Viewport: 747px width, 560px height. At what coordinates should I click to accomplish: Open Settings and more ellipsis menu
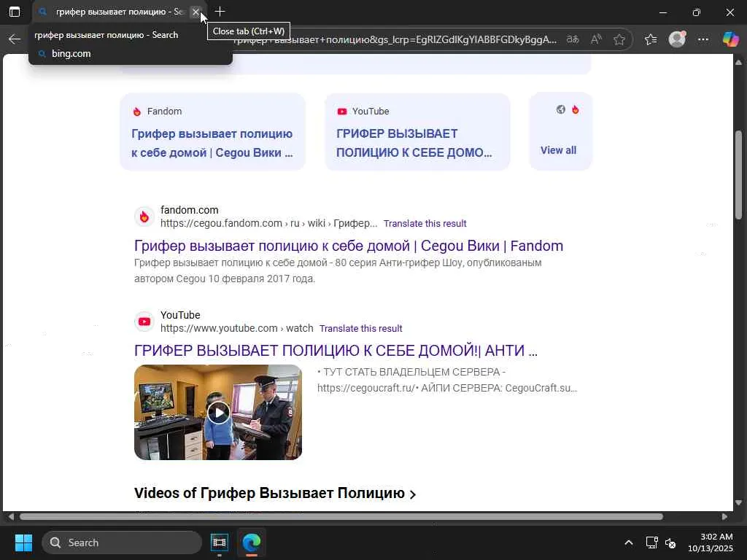point(703,39)
